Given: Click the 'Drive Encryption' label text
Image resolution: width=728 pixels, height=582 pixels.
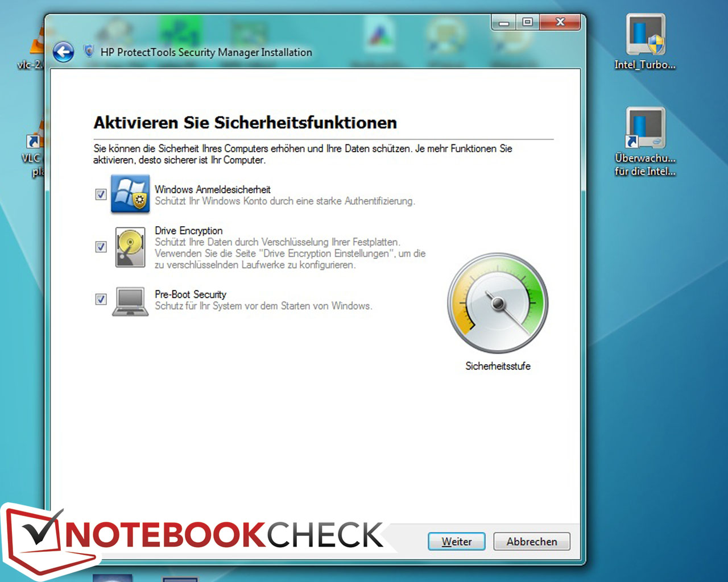Looking at the screenshot, I should coord(189,231).
